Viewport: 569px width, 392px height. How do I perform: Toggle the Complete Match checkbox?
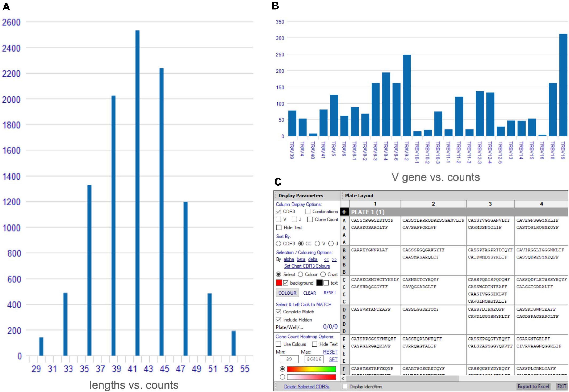[x=279, y=312]
